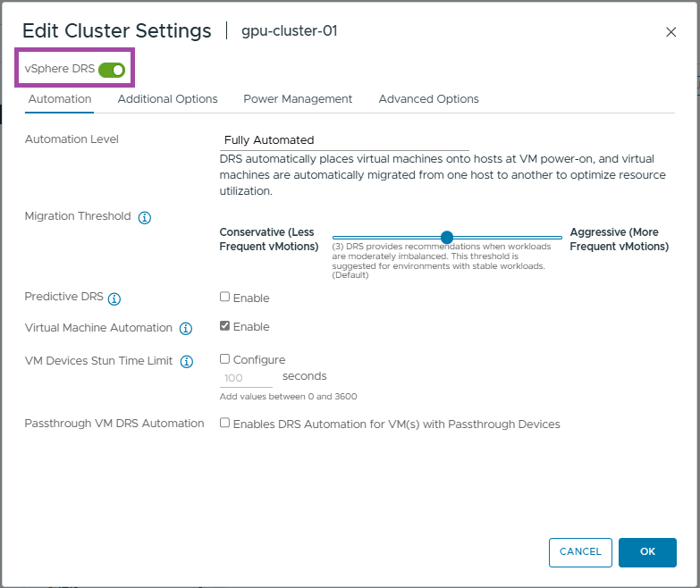Toggle the vSphere DRS switch
The image size is (700, 588).
click(112, 70)
